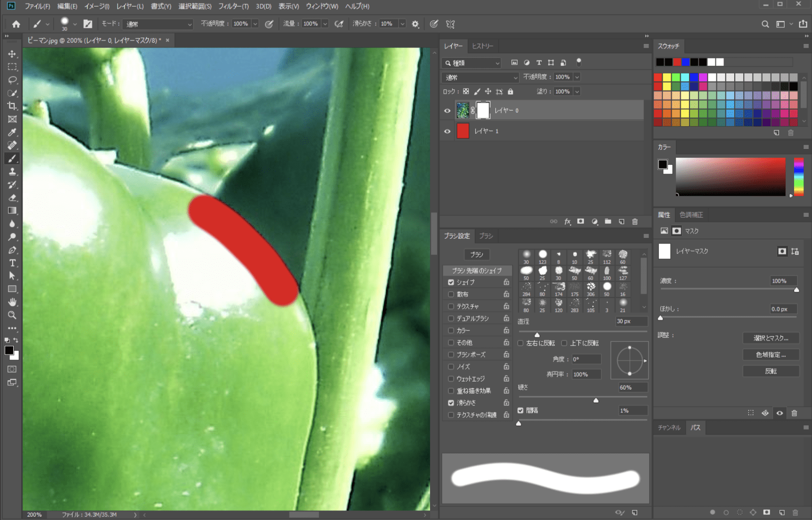This screenshot has width=812, height=520.
Task: Click the trash icon in Layers panel
Action: point(634,221)
